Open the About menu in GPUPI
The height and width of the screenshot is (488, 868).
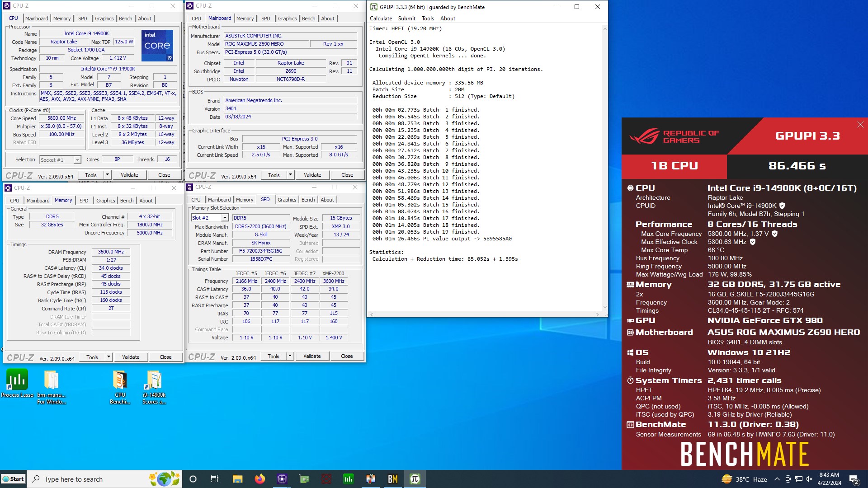click(x=448, y=19)
